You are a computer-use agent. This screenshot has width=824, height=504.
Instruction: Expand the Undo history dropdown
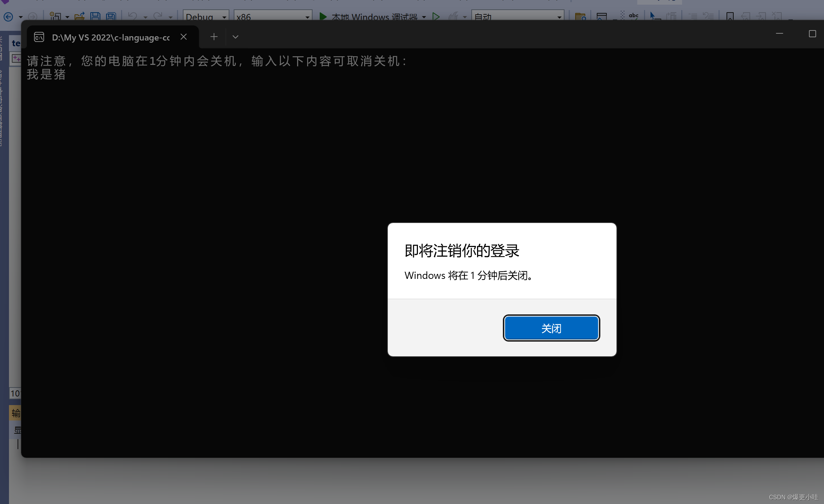tap(145, 17)
